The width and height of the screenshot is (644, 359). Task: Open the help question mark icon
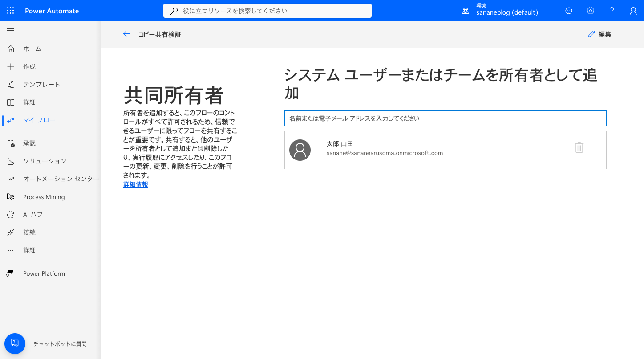pyautogui.click(x=612, y=11)
